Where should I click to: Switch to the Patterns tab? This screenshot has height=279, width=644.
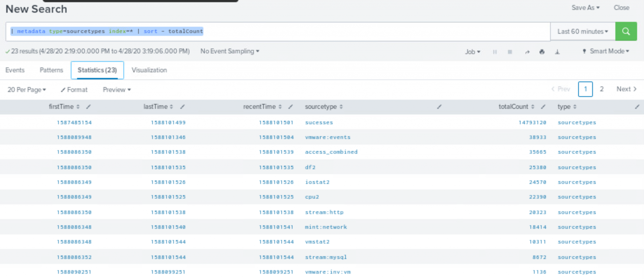pyautogui.click(x=51, y=70)
